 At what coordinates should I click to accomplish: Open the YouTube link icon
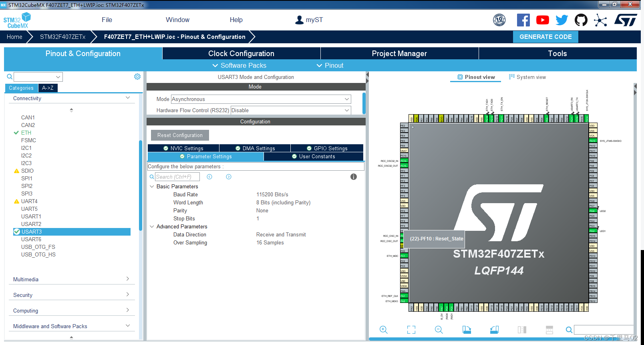(543, 20)
